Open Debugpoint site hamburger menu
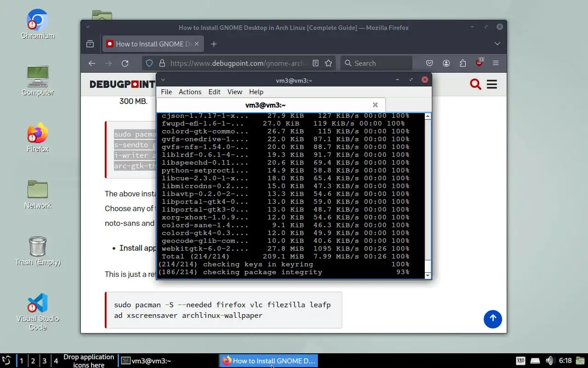The width and height of the screenshot is (588, 368). click(x=492, y=84)
